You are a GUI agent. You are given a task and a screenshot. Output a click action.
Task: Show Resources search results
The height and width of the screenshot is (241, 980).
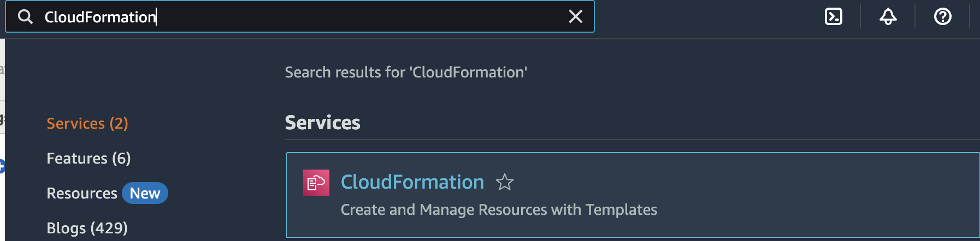[82, 193]
